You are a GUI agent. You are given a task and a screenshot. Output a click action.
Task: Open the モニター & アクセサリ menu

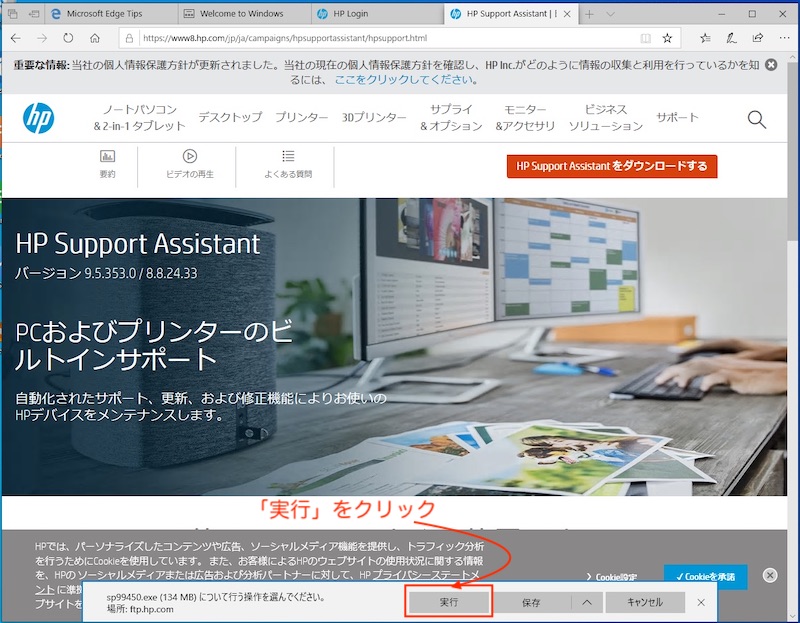tap(525, 118)
